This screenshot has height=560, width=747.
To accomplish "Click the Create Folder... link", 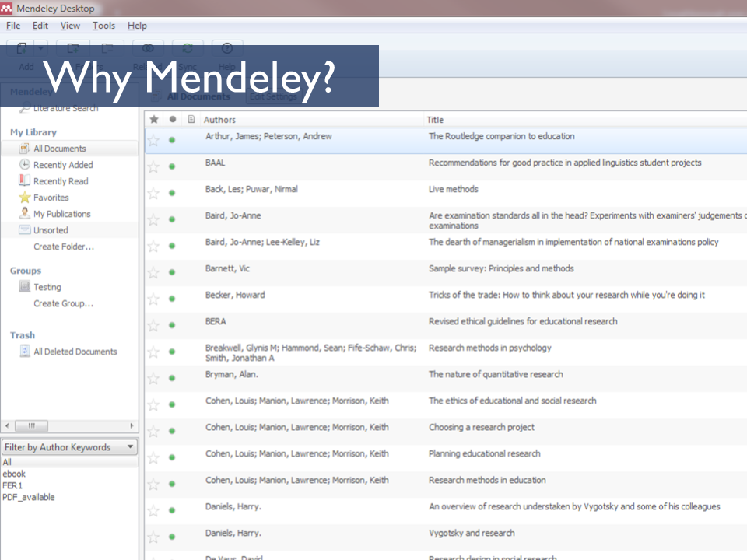I will 64,247.
